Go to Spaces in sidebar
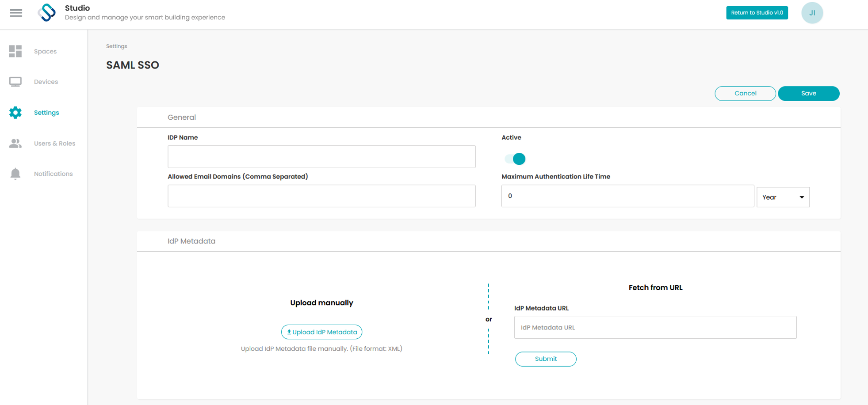The image size is (868, 405). (45, 51)
